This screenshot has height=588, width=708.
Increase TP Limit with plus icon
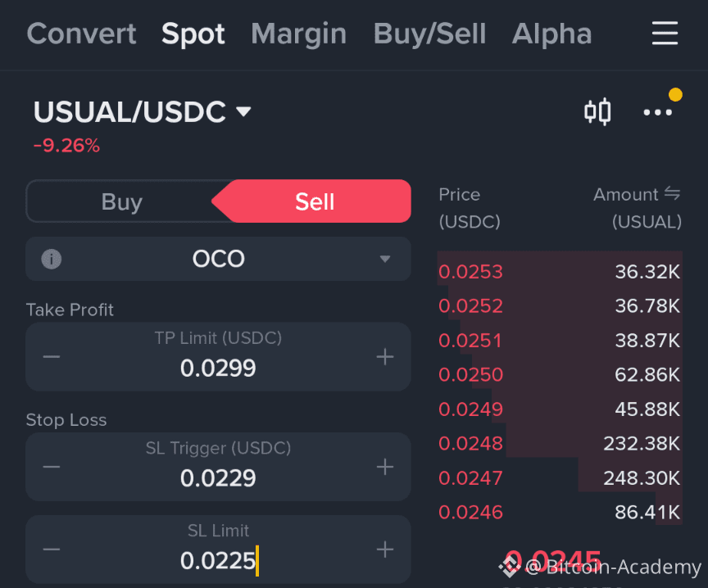384,356
